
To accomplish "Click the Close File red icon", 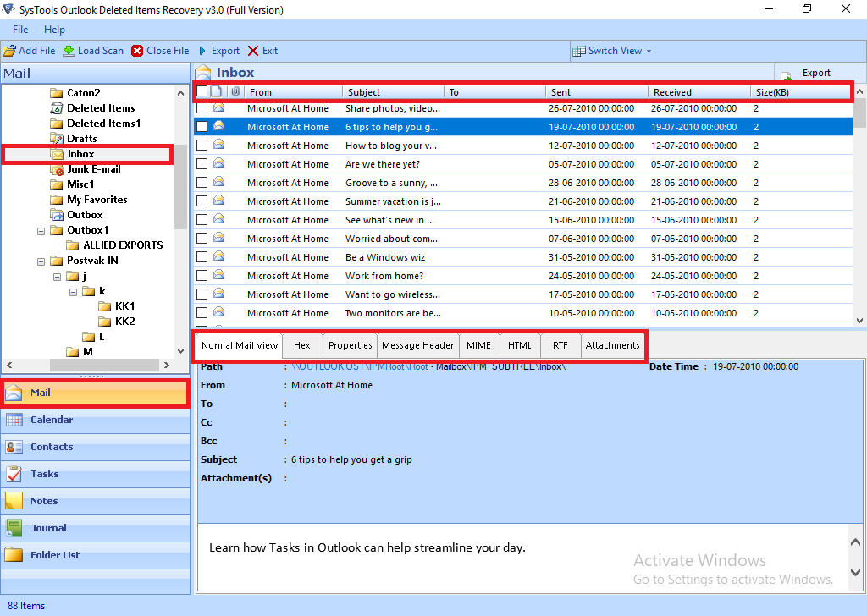I will [x=137, y=51].
